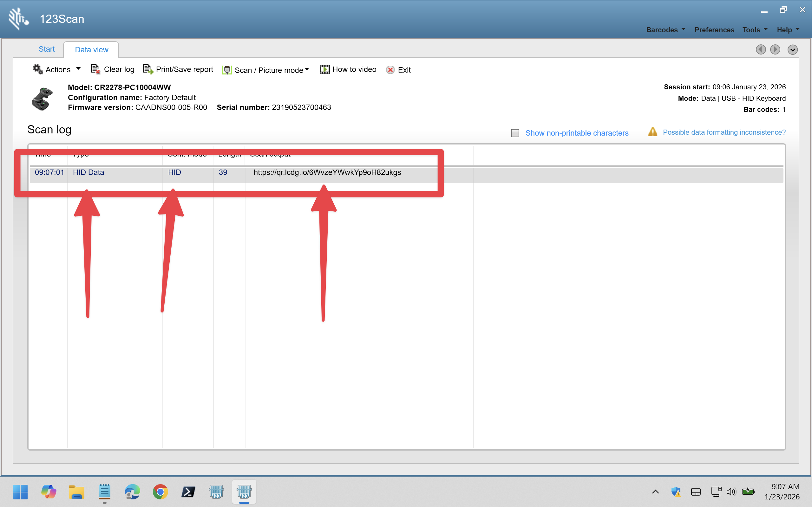812x507 pixels.
Task: Switch to the Start tab
Action: pos(47,49)
